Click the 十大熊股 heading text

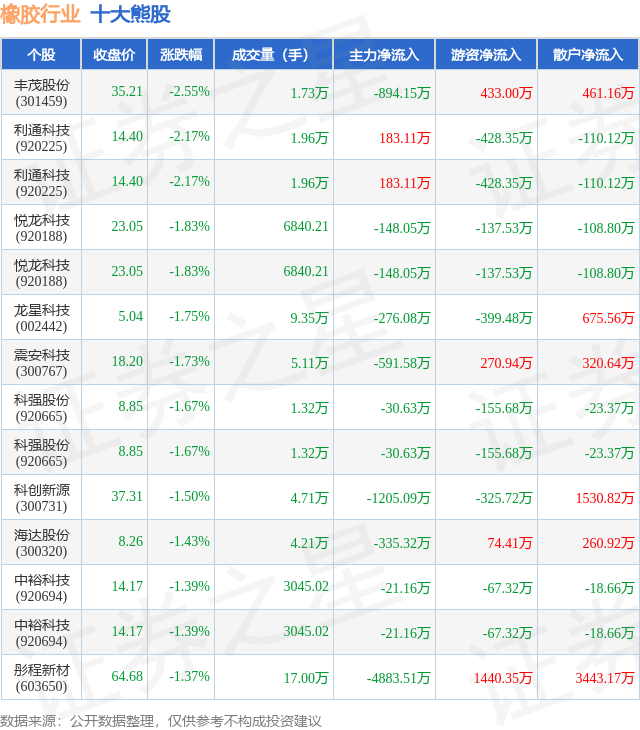click(131, 14)
